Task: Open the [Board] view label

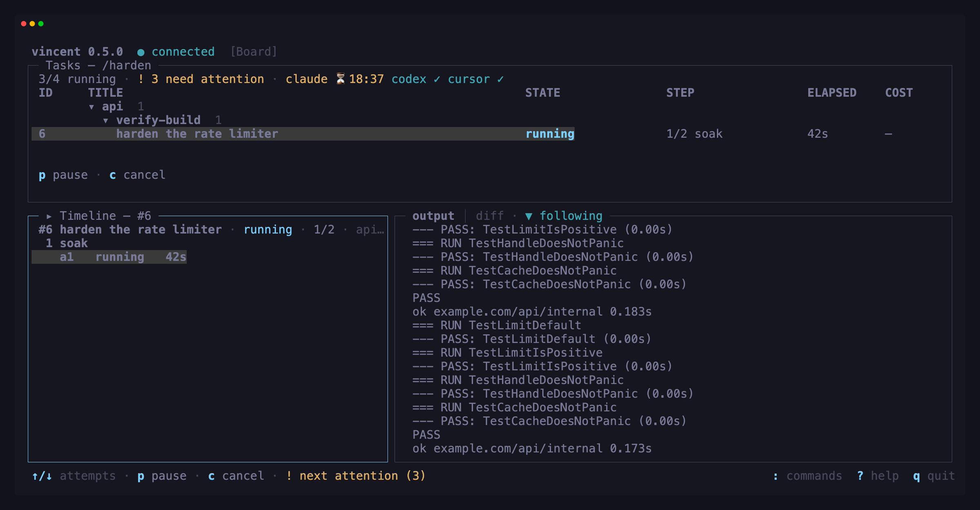Action: pyautogui.click(x=254, y=52)
